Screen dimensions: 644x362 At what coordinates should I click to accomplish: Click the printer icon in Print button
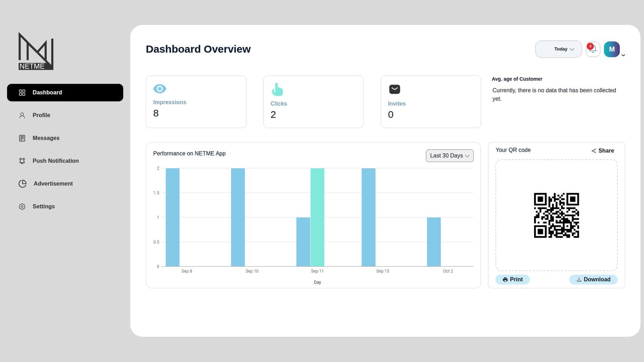point(505,280)
